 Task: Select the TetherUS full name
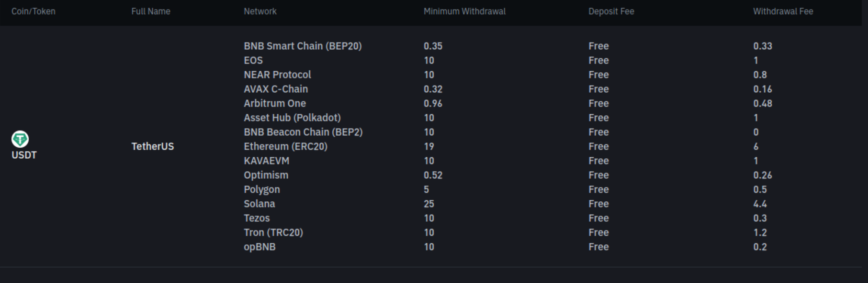[153, 146]
